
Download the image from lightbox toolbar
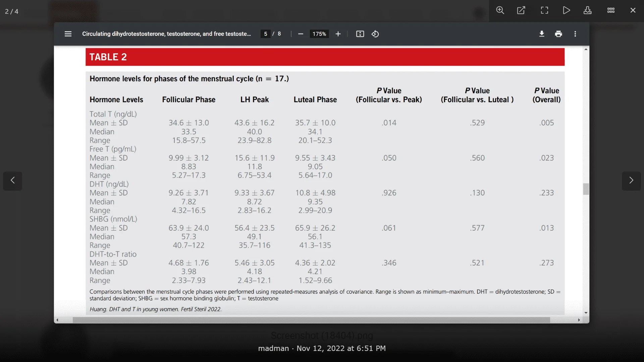588,10
